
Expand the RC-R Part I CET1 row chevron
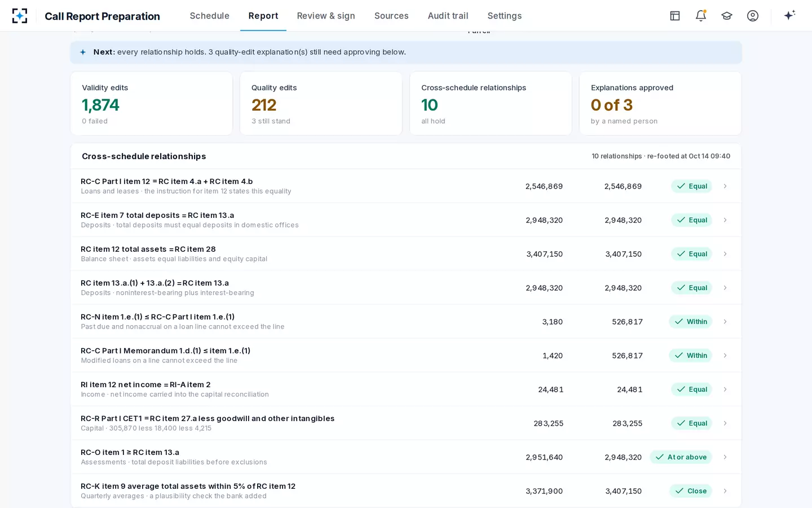(725, 423)
